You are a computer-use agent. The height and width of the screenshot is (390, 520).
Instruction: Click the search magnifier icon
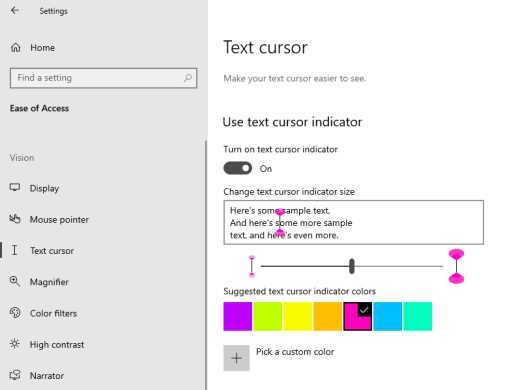[188, 78]
